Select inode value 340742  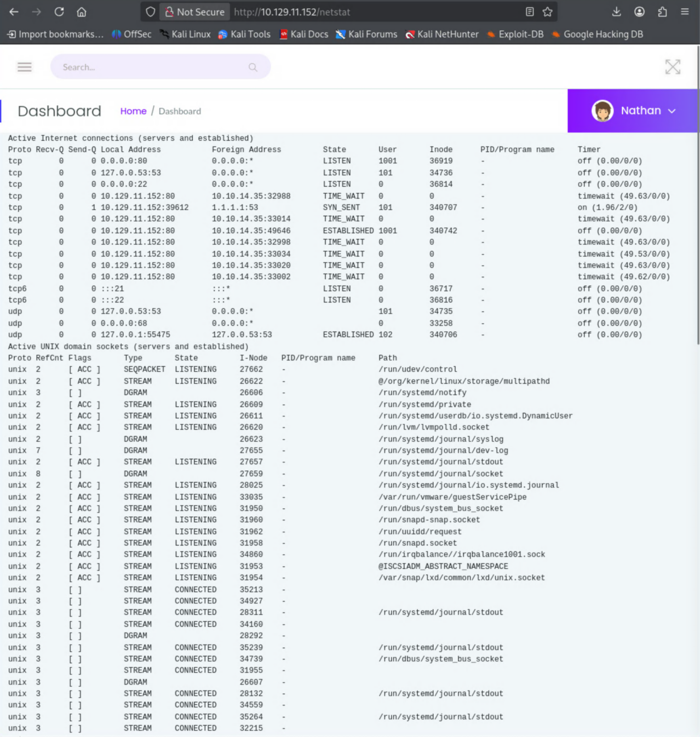pyautogui.click(x=443, y=231)
